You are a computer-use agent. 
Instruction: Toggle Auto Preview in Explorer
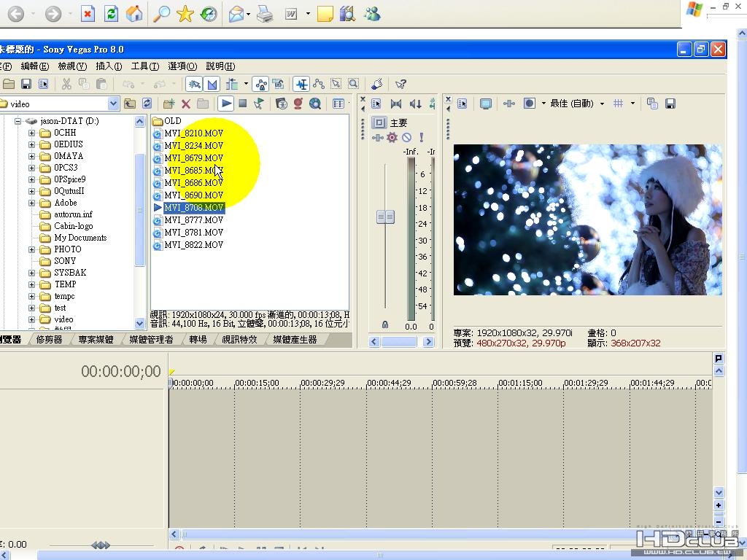pyautogui.click(x=259, y=104)
